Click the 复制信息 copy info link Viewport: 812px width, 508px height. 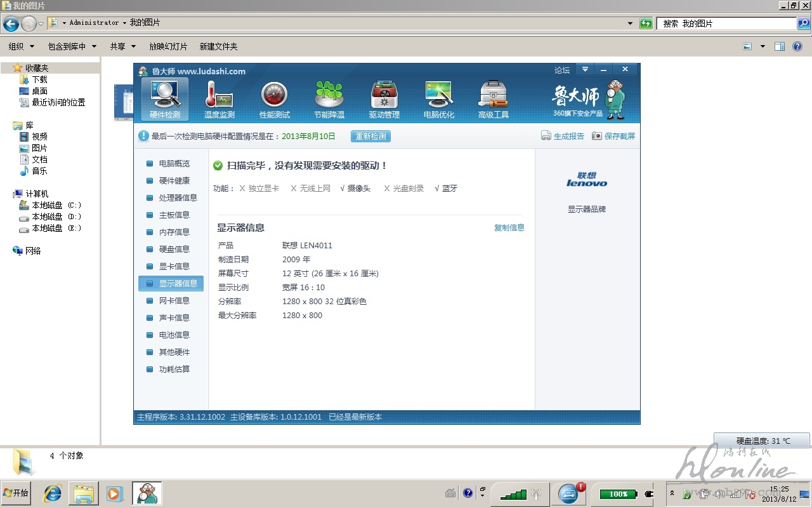tap(509, 227)
